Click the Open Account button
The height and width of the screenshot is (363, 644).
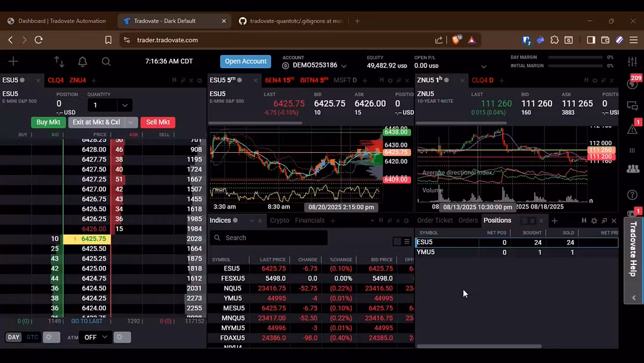click(x=246, y=61)
